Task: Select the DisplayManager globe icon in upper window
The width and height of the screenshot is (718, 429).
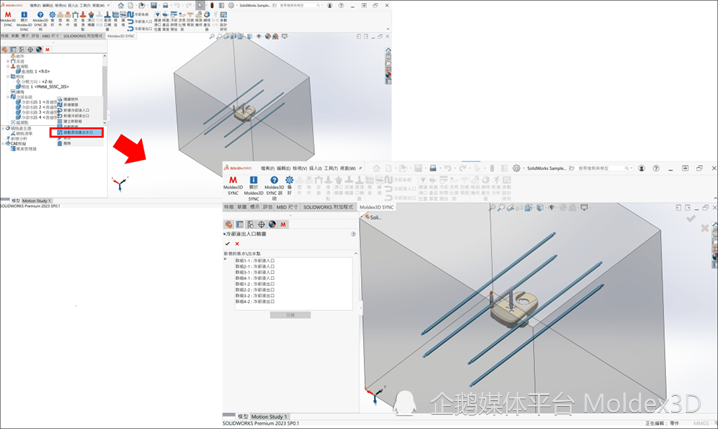Action: coord(38,49)
